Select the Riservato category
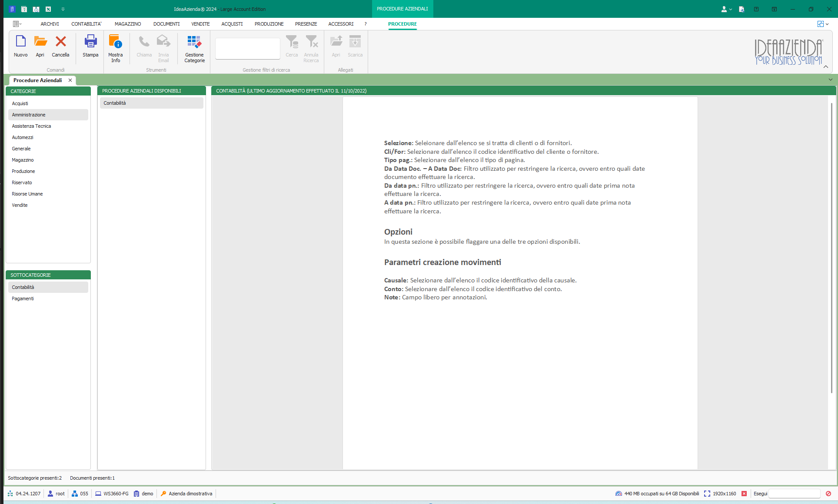This screenshot has height=504, width=838. [x=48, y=182]
